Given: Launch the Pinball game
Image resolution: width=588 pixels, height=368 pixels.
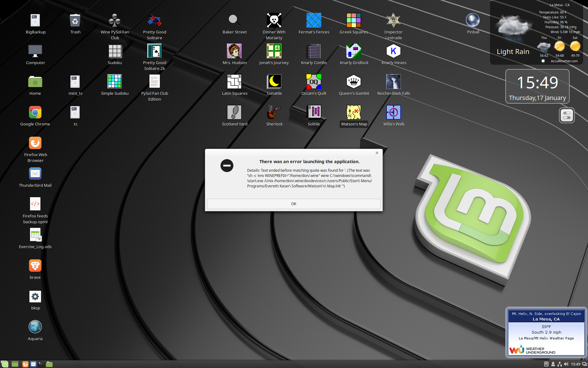Looking at the screenshot, I should (x=473, y=20).
